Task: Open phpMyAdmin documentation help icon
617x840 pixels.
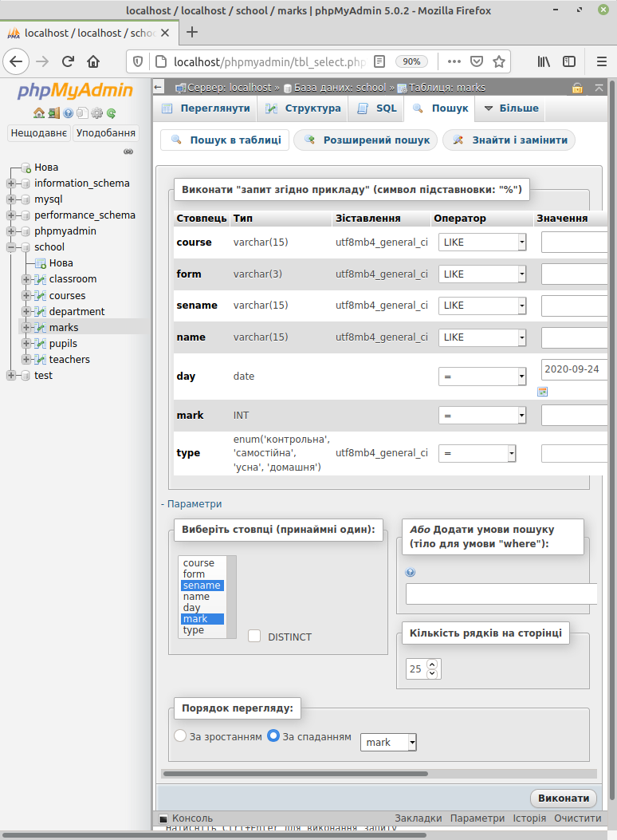Action: [x=69, y=113]
